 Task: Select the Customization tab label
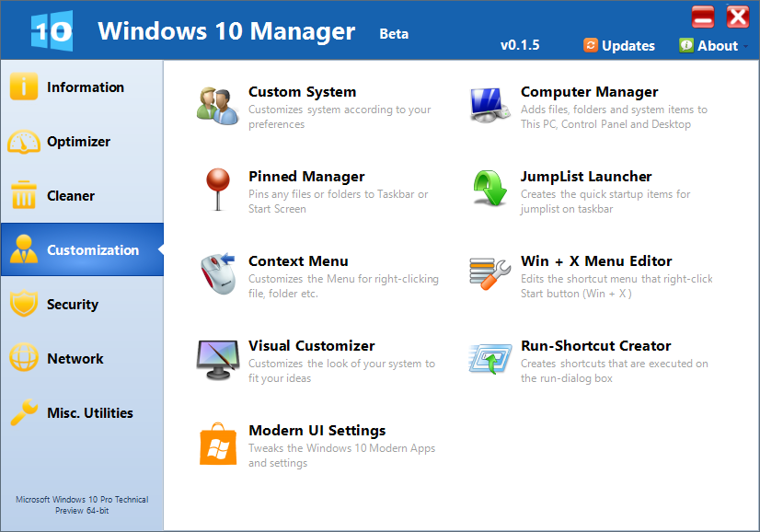pos(93,250)
